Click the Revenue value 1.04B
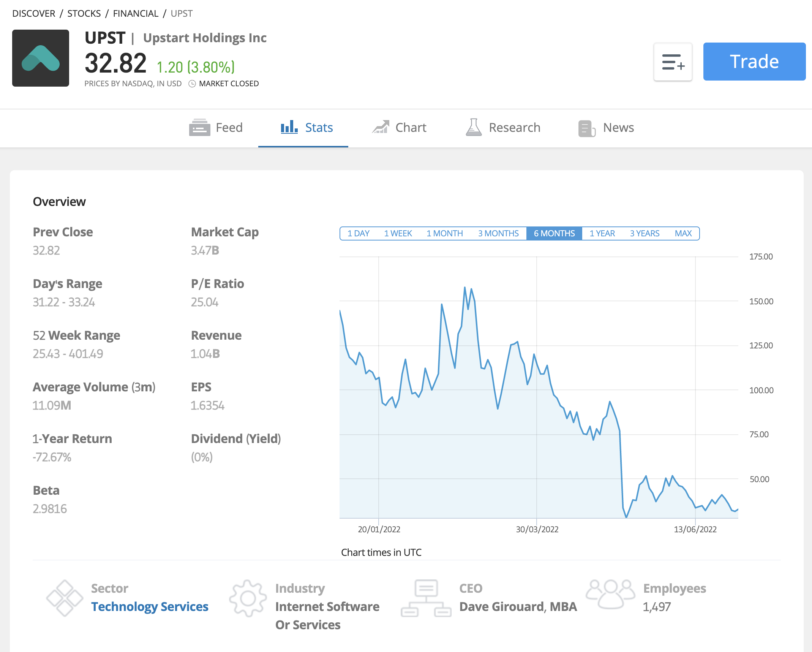This screenshot has width=812, height=652. click(x=205, y=354)
